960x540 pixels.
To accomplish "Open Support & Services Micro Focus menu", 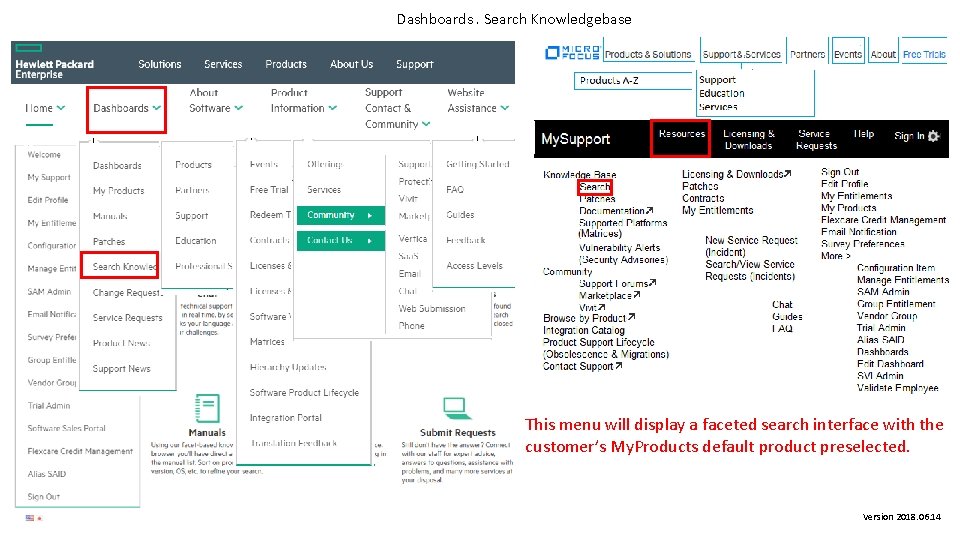I will [x=741, y=54].
